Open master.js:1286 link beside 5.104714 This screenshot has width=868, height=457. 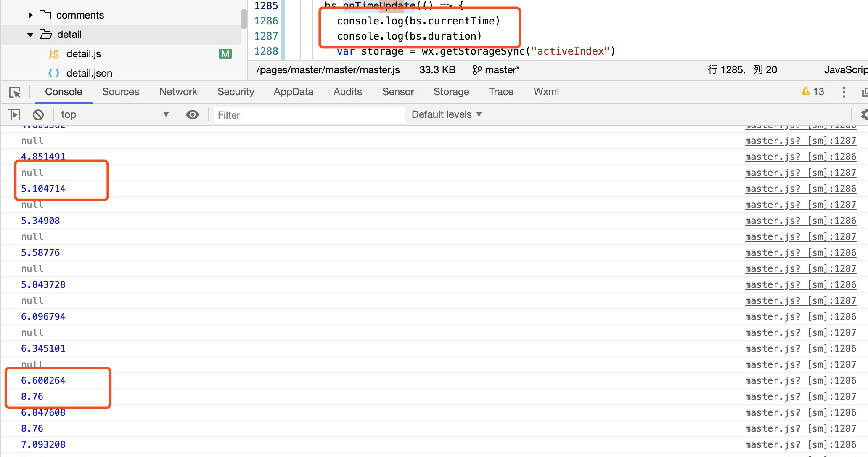pyautogui.click(x=800, y=189)
